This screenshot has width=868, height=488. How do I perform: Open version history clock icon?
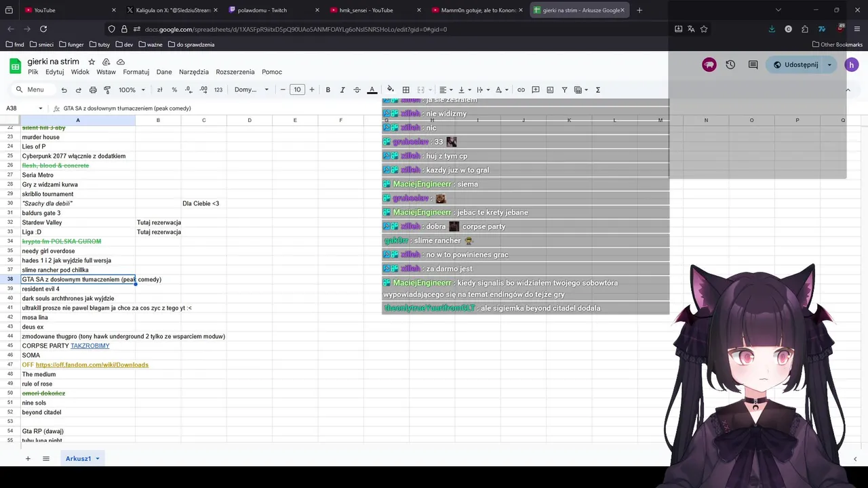pos(730,64)
